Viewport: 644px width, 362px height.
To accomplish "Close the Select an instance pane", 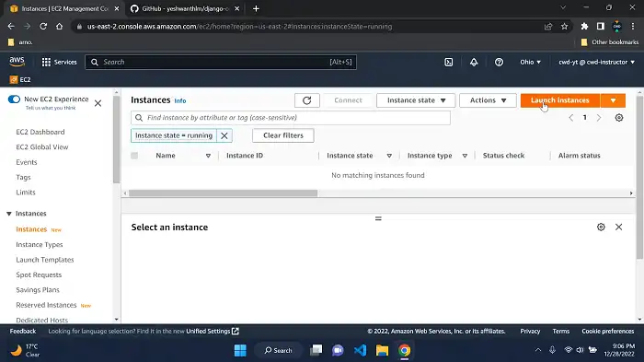I will coord(618,228).
